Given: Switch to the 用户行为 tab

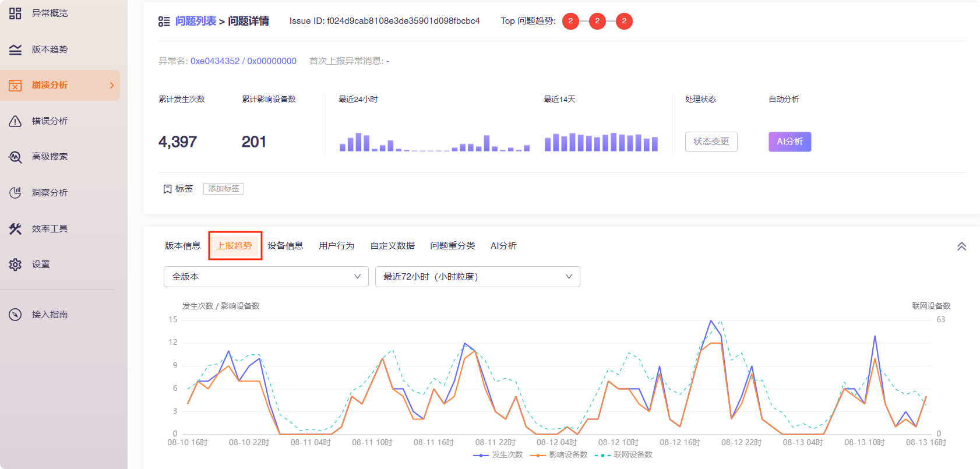Looking at the screenshot, I should tap(336, 246).
